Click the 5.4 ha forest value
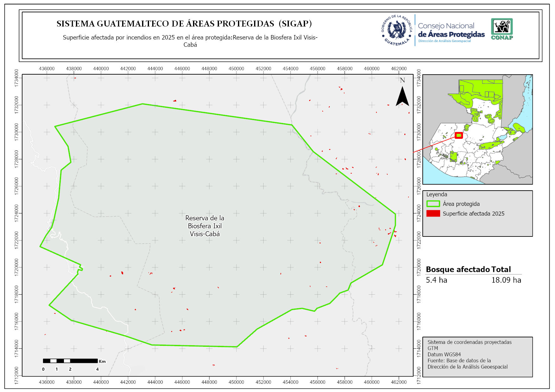This screenshot has height=392, width=555. pos(436,280)
